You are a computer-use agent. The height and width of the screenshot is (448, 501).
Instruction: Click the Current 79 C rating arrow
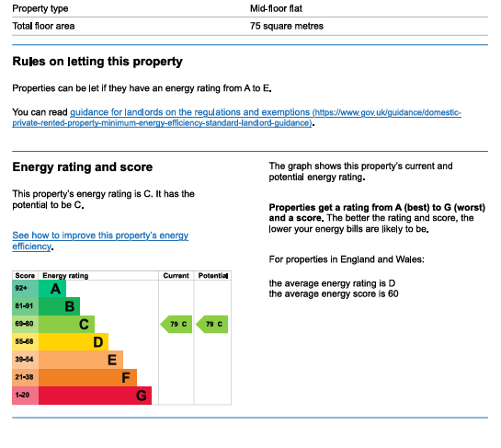click(176, 324)
